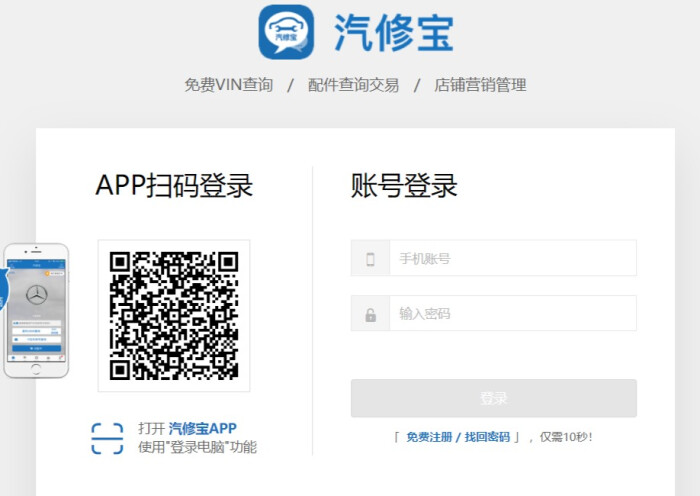This screenshot has width=700, height=496.
Task: Click the QR code for app login
Action: click(174, 316)
